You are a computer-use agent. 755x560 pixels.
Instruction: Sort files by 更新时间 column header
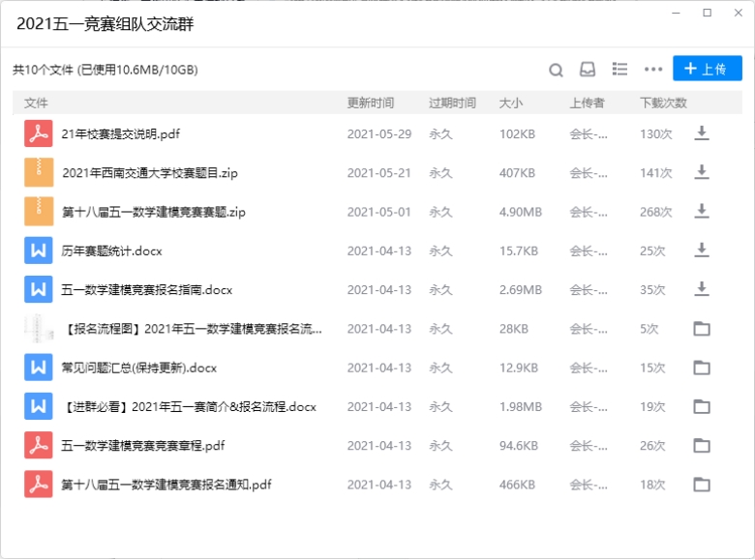pyautogui.click(x=370, y=103)
